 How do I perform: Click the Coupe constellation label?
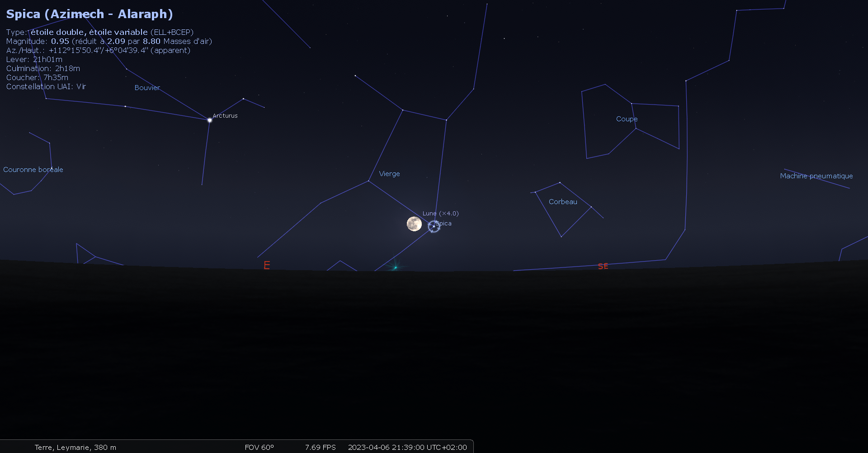pos(627,119)
